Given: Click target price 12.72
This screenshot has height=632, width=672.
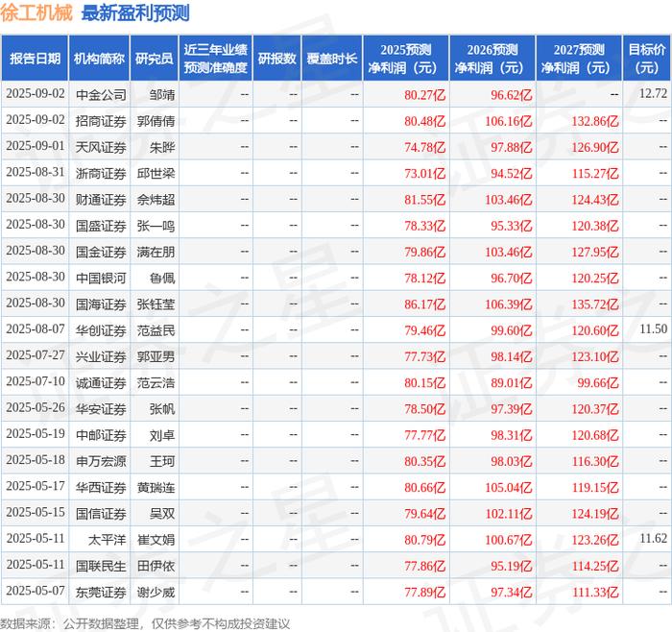Looking at the screenshot, I should [653, 93].
